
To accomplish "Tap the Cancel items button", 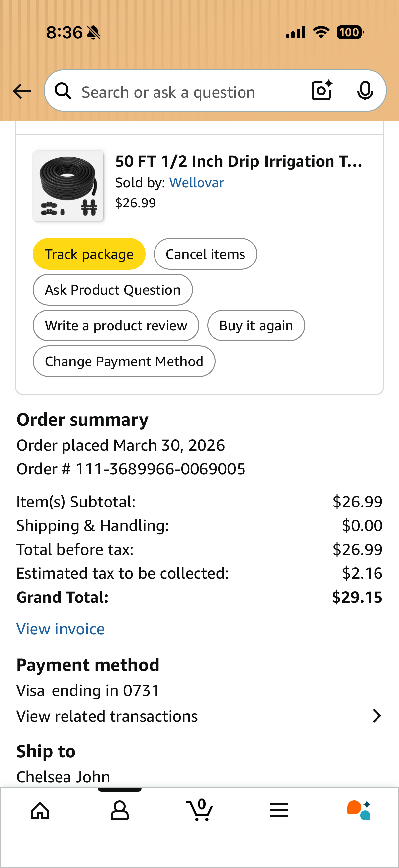I will point(205,254).
